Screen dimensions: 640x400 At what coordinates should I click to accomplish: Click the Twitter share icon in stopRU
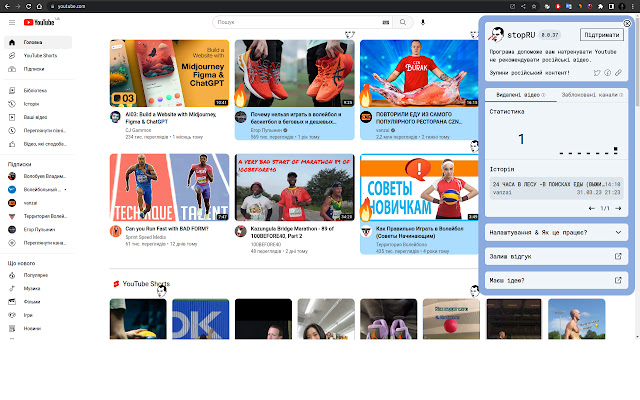[x=597, y=73]
